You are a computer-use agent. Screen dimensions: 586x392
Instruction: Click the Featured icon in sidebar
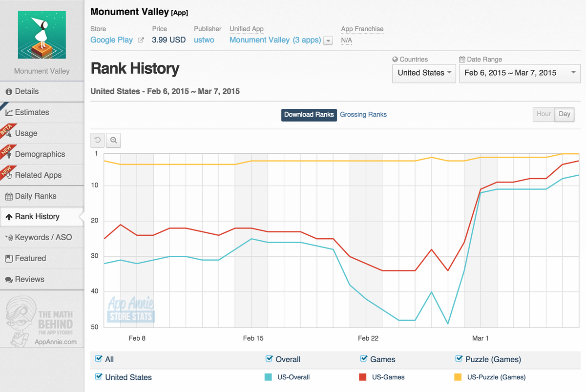pos(9,259)
